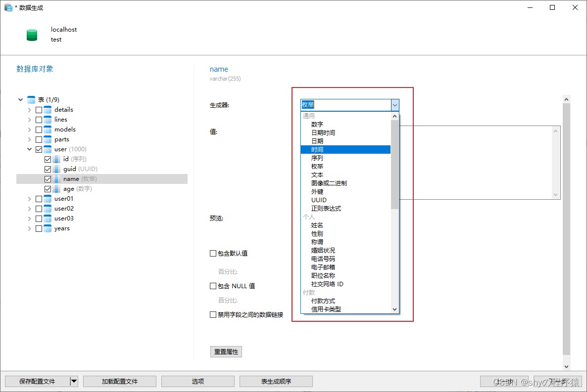The image size is (587, 392).
Task: Choose 付款方式 generator option
Action: 345,301
